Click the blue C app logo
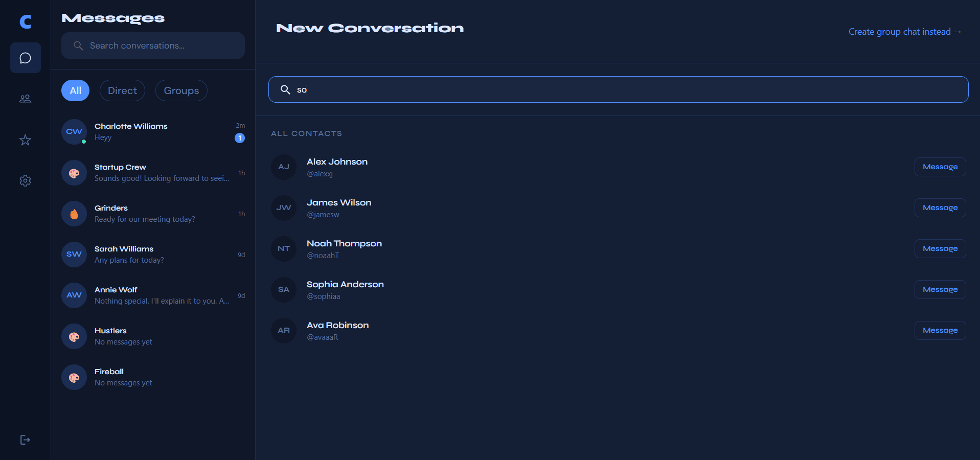 point(26,21)
